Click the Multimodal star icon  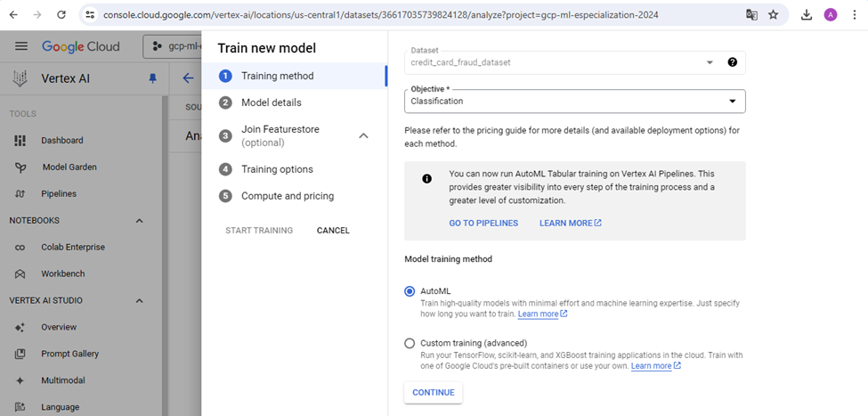point(20,380)
